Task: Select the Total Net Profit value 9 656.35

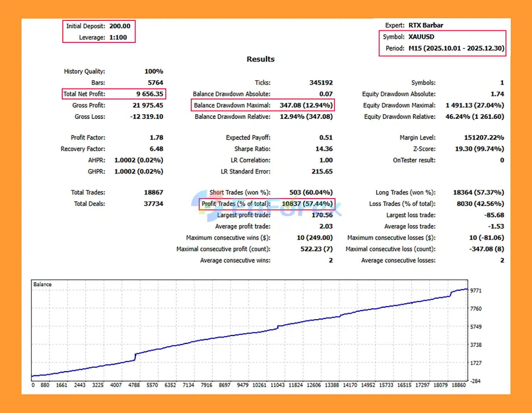Action: tap(150, 94)
